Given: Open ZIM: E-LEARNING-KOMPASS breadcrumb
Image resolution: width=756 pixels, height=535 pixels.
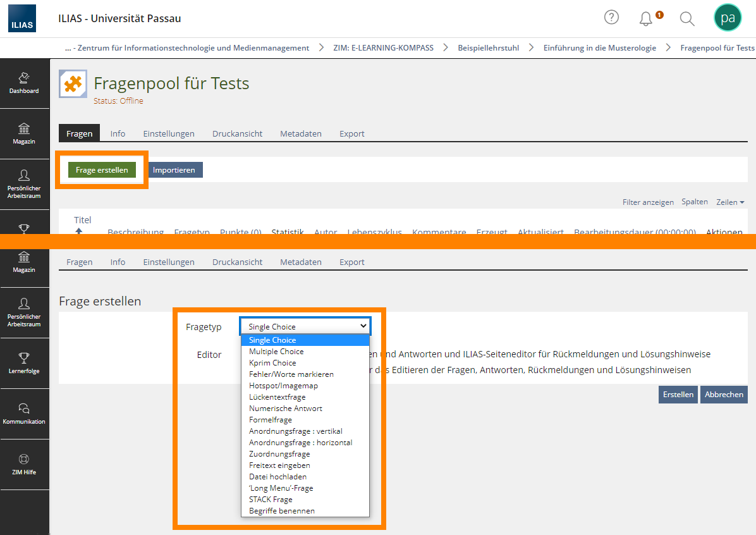Looking at the screenshot, I should tap(383, 48).
